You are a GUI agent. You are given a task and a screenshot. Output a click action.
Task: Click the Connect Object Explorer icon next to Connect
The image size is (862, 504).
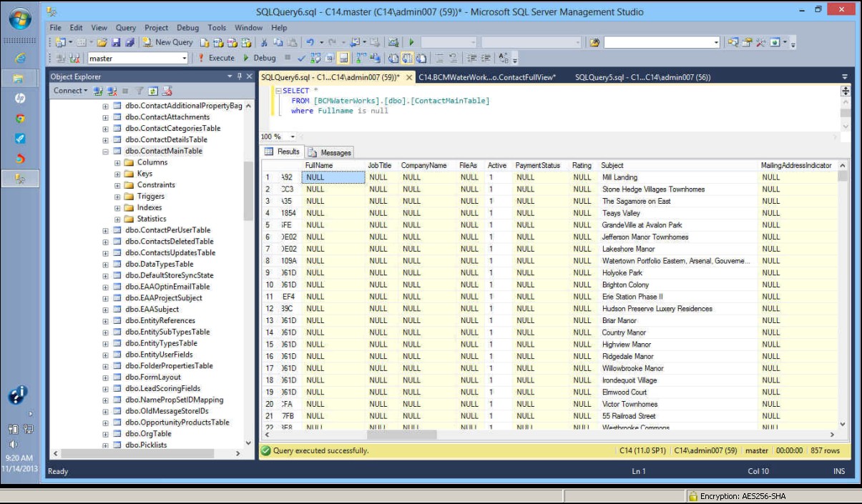coord(99,91)
